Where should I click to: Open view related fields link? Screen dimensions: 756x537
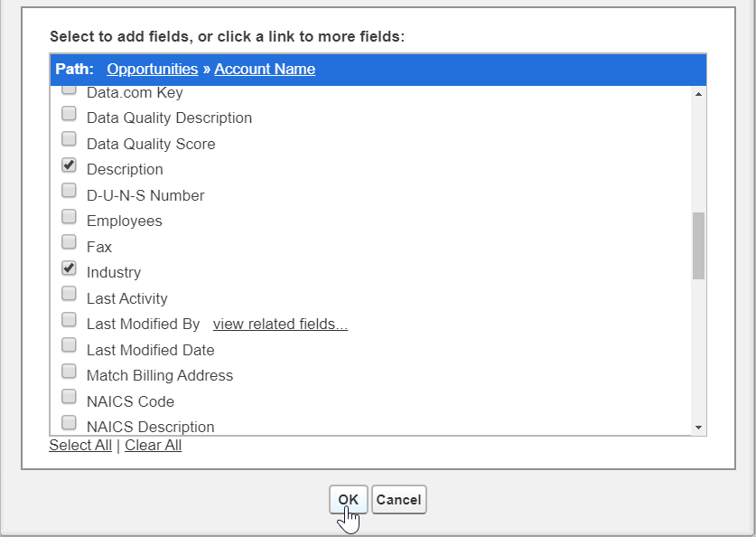tap(280, 325)
